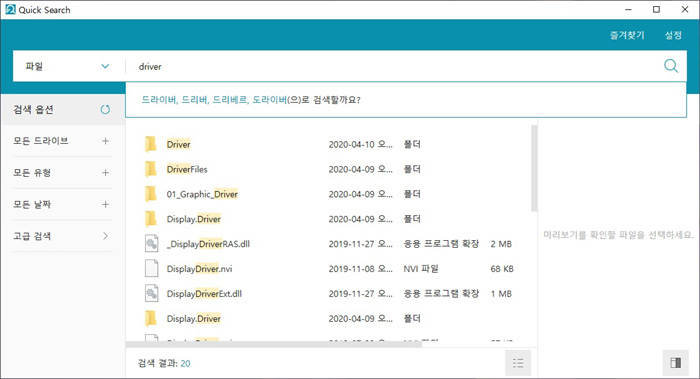Select DisplayDriver.nvi file name
The height and width of the screenshot is (379, 700).
point(200,269)
